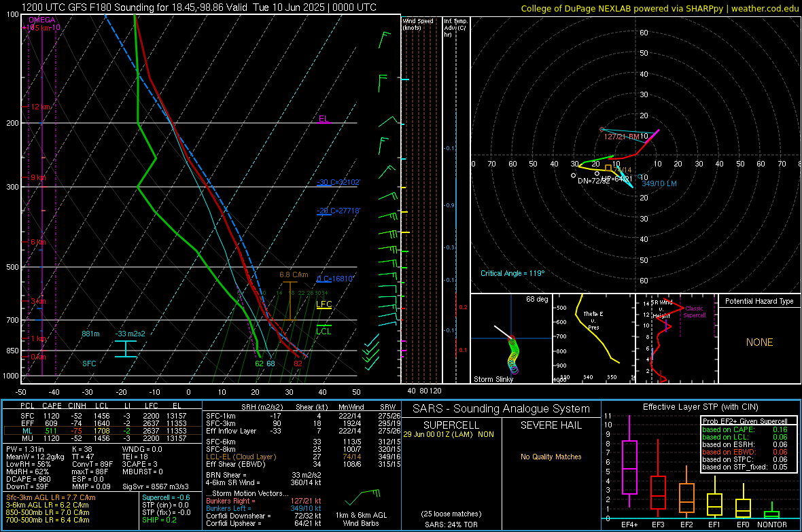This screenshot has width=802, height=532.
Task: Click the Storm Slinky inset label
Action: pos(493,379)
